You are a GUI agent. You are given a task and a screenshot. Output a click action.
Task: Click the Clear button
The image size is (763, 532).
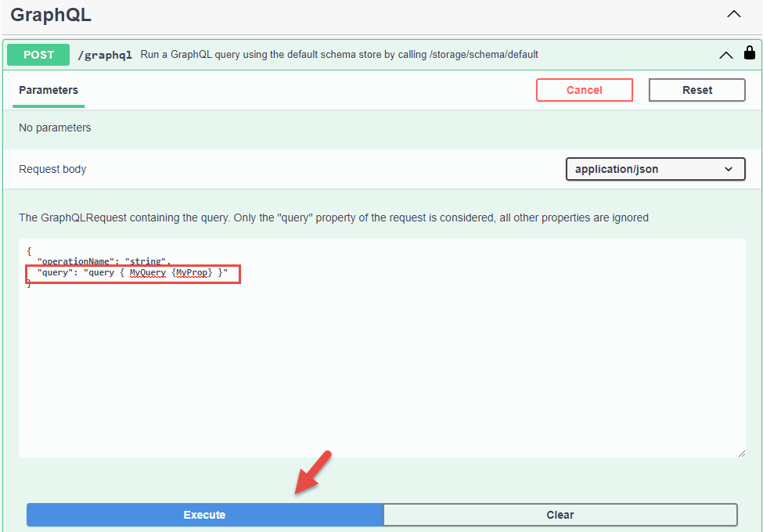coord(560,515)
